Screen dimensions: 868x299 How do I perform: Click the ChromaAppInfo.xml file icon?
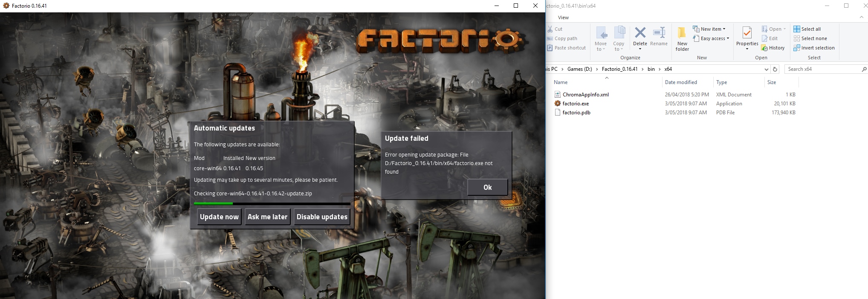[x=557, y=94]
